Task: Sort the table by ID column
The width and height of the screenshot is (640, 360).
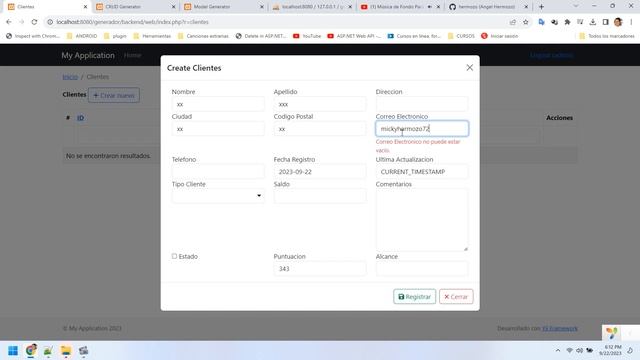Action: [80, 118]
